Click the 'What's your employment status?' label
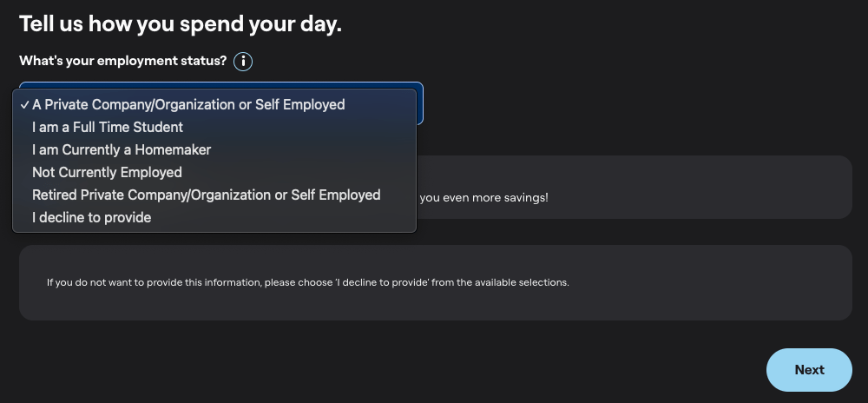 click(x=123, y=62)
